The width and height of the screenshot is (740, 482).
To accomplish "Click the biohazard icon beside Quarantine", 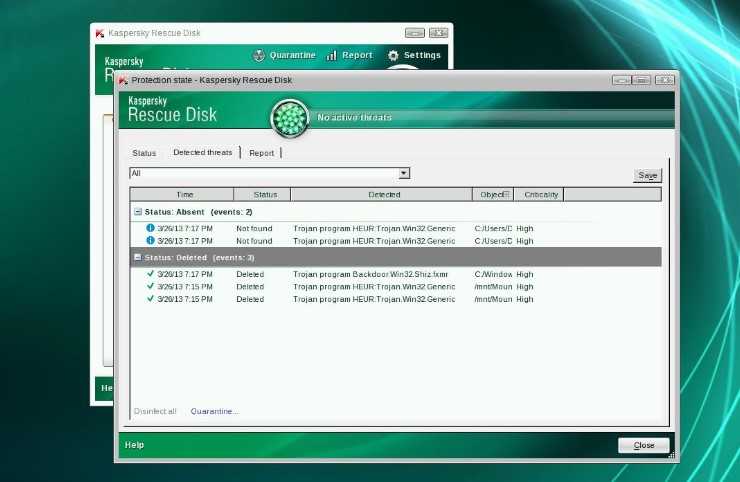I will pos(259,56).
